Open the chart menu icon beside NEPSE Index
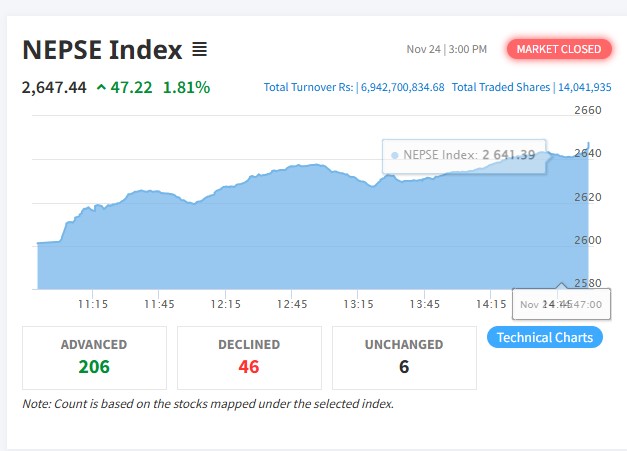This screenshot has width=627, height=451. point(199,49)
